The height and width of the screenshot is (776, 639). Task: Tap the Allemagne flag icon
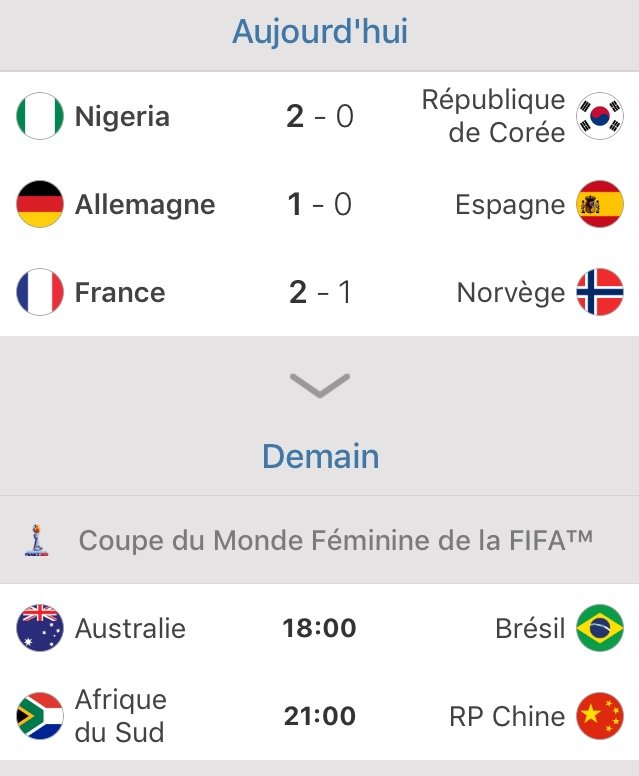pos(40,205)
